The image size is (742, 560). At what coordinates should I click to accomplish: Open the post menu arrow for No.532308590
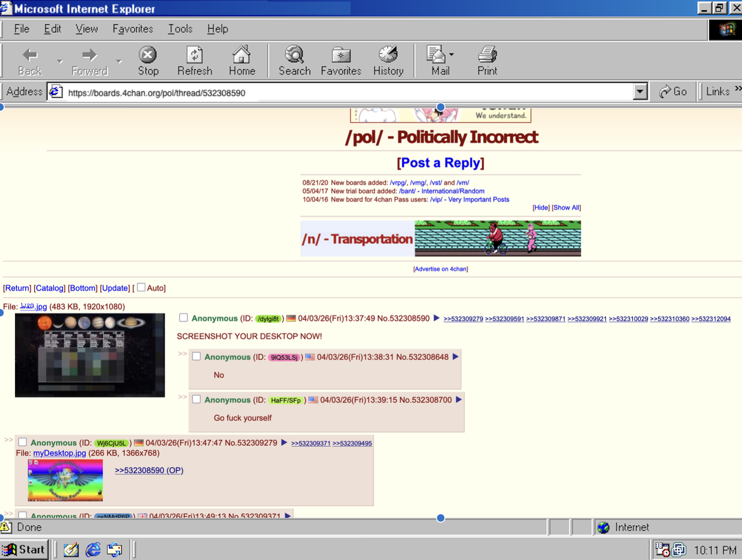(436, 318)
